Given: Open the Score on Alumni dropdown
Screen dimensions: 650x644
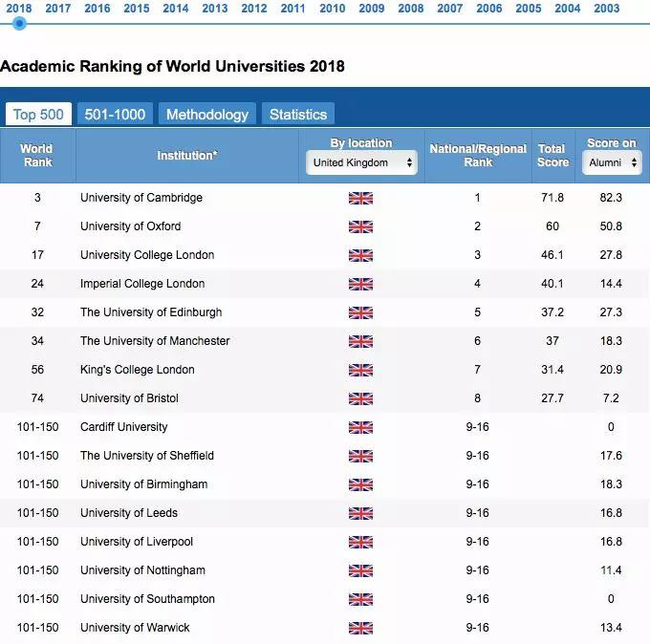Looking at the screenshot, I should coord(611,162).
